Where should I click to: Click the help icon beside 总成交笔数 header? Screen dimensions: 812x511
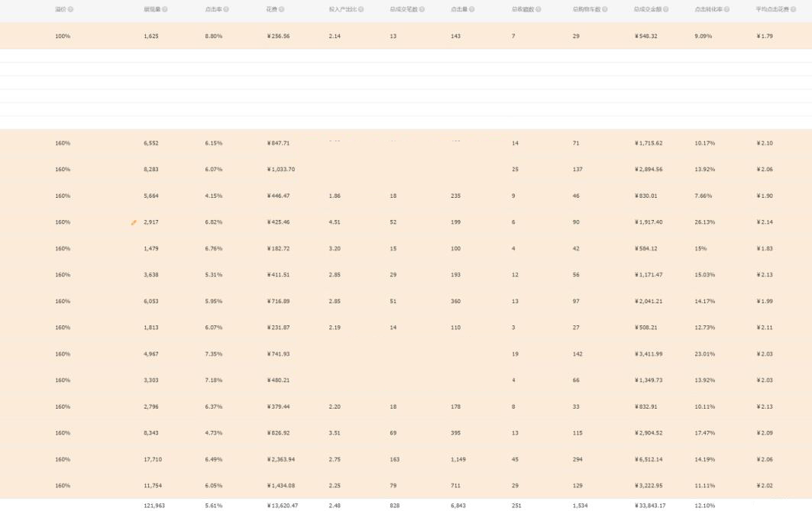point(422,9)
